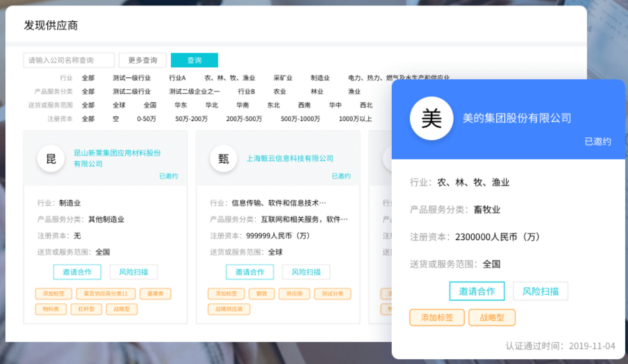Viewport: 628px width, 364px height.
Task: Click the 美 avatar in the blue card
Action: coord(431,118)
